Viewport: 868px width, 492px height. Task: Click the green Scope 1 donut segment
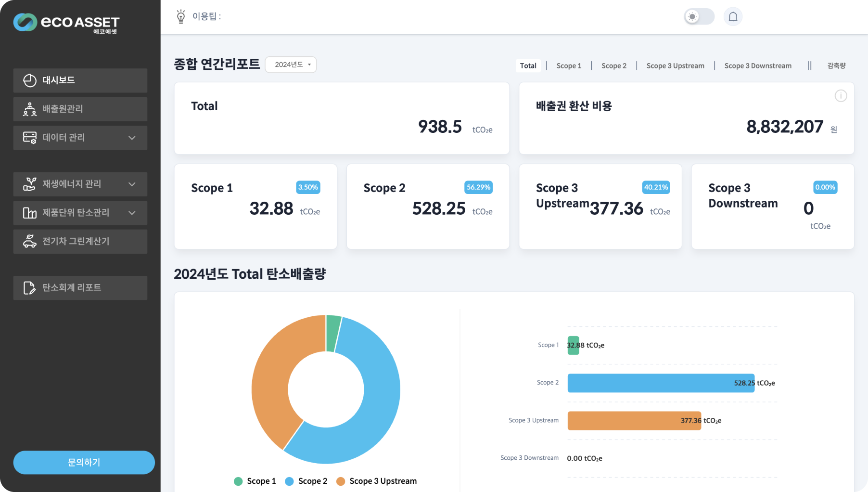(x=332, y=333)
